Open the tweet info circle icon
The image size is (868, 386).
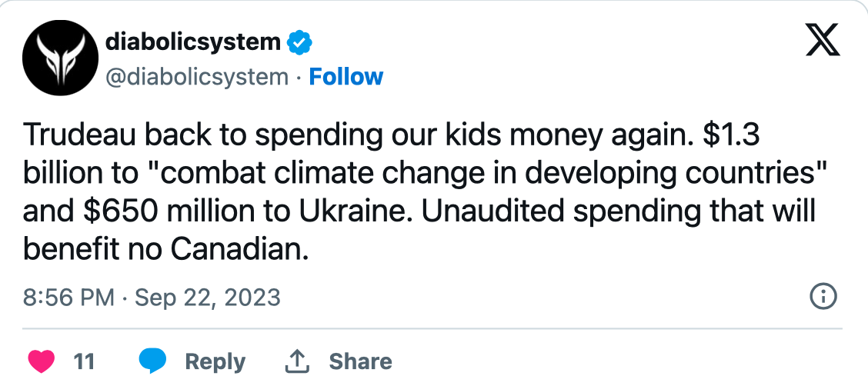pos(824,296)
